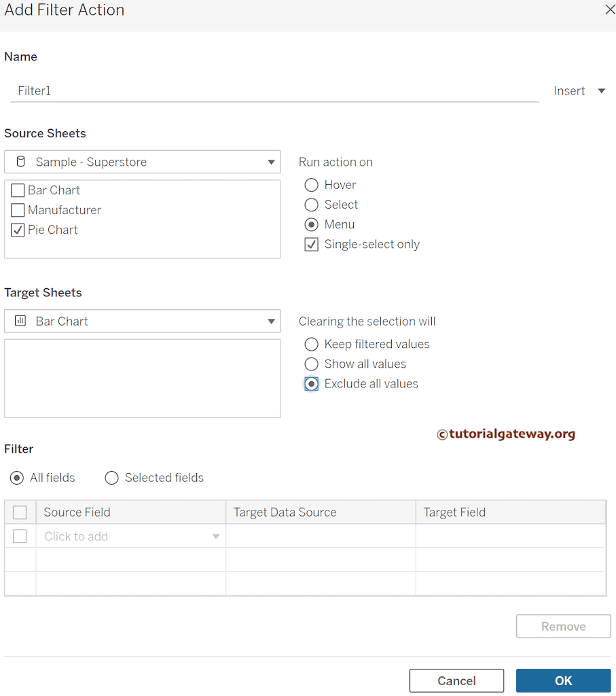Check the Bar Chart source sheet checkbox
This screenshot has width=616, height=696.
(18, 190)
